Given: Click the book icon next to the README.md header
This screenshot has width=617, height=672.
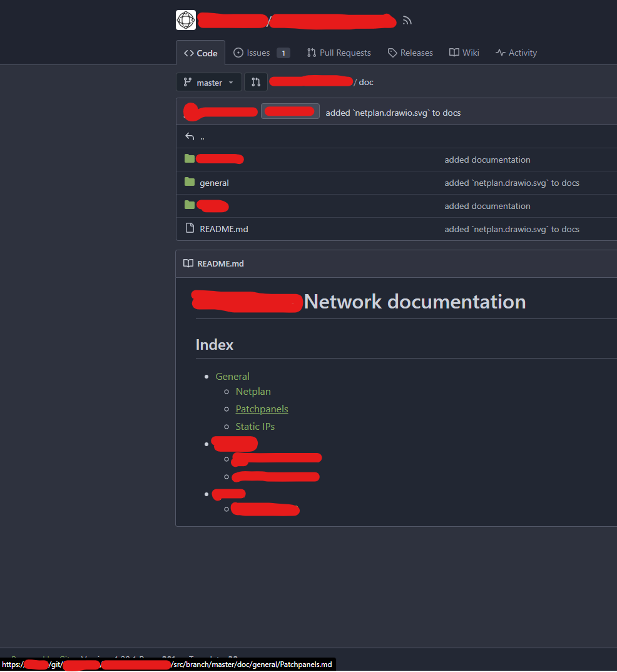Looking at the screenshot, I should (188, 263).
